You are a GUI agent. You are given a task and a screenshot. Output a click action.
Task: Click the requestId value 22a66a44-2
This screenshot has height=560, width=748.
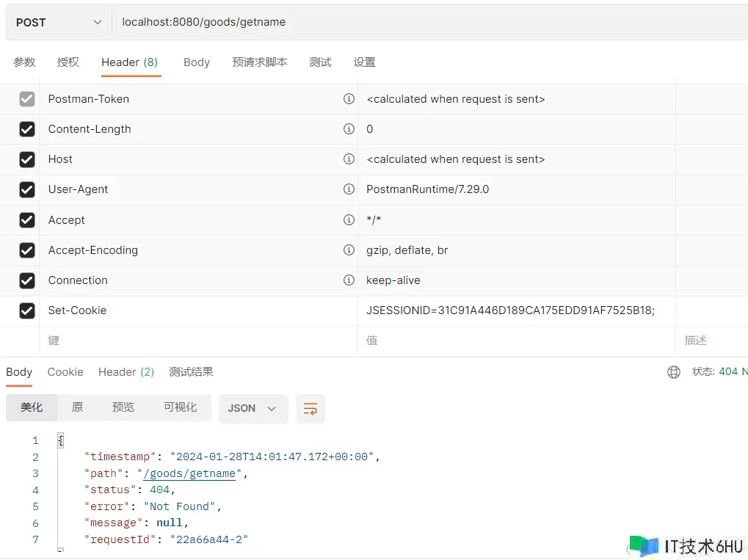(209, 540)
